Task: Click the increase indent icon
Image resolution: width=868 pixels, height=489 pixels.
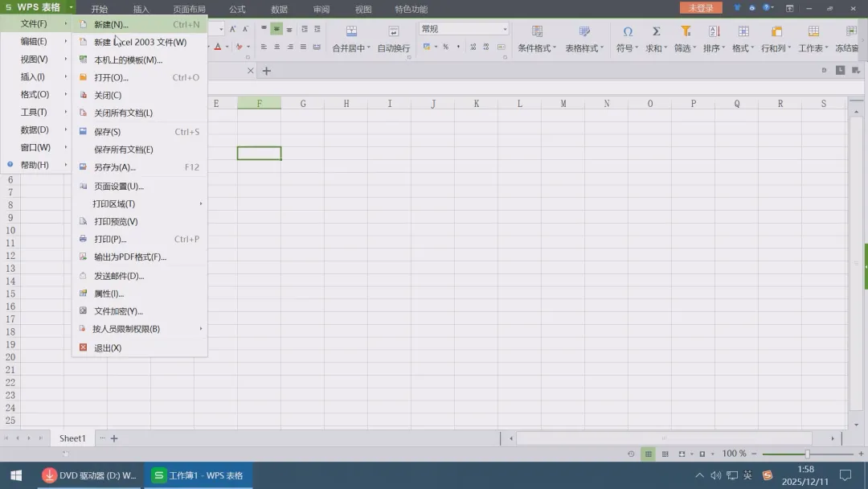Action: coord(317,29)
